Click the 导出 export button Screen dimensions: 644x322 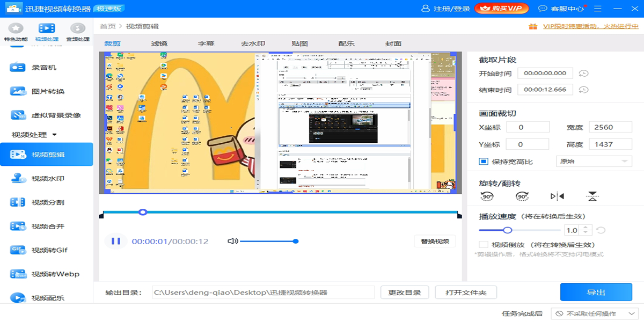pos(596,292)
